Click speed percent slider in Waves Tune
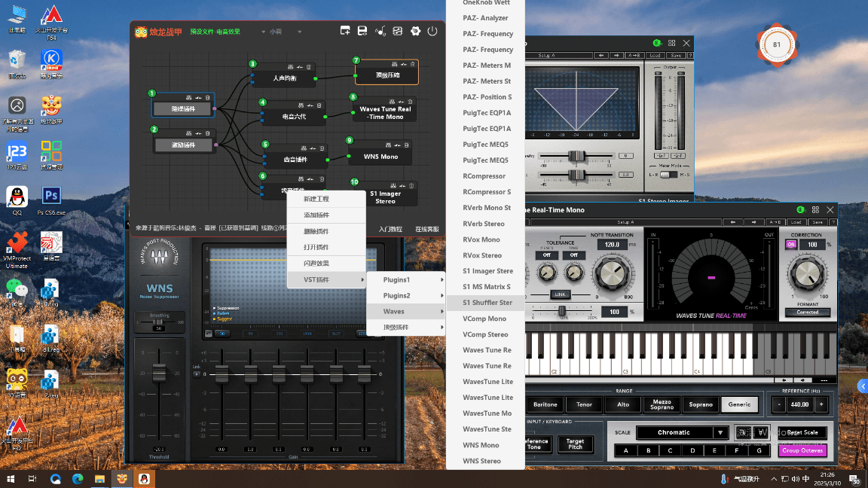The image size is (868, 488). point(562,312)
